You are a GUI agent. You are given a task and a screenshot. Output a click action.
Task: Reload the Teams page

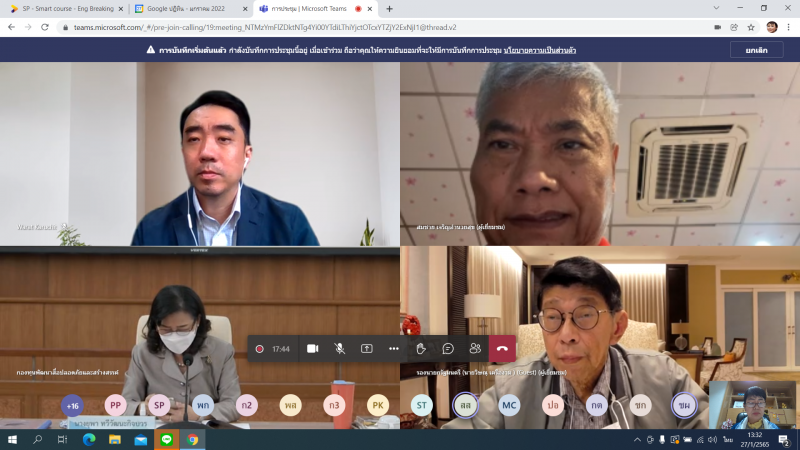point(45,27)
